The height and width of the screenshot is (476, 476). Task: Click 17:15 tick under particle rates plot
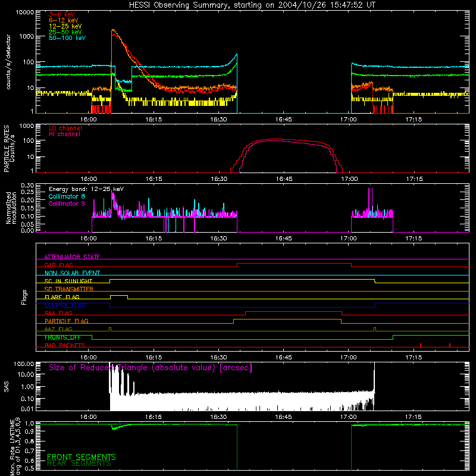tap(414, 179)
